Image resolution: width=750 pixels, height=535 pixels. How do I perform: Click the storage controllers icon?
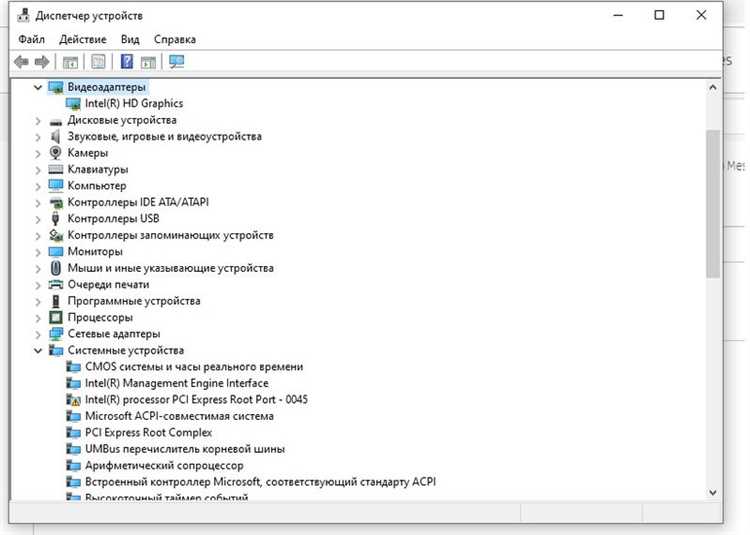tap(56, 235)
